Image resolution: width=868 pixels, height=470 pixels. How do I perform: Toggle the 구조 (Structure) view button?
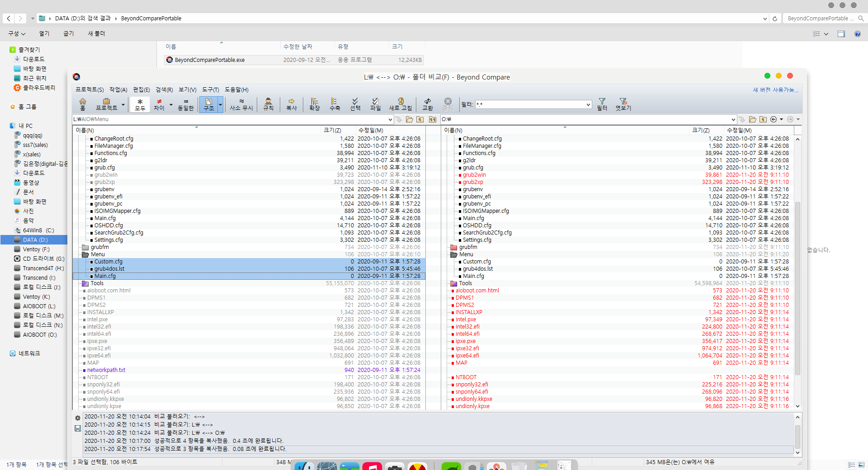[x=209, y=104]
